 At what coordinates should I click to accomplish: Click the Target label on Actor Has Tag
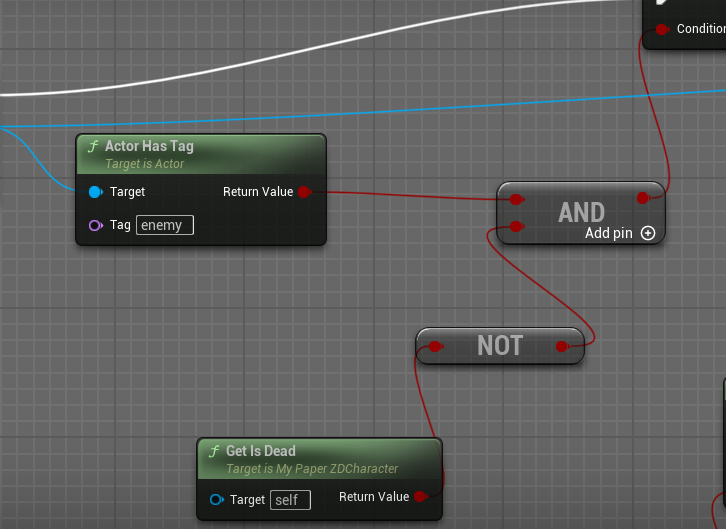point(127,192)
